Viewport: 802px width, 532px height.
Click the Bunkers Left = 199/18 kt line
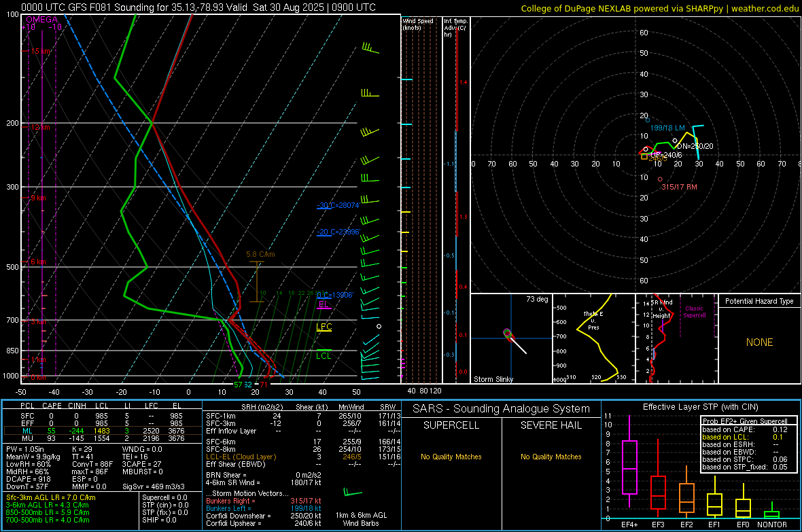coord(264,508)
